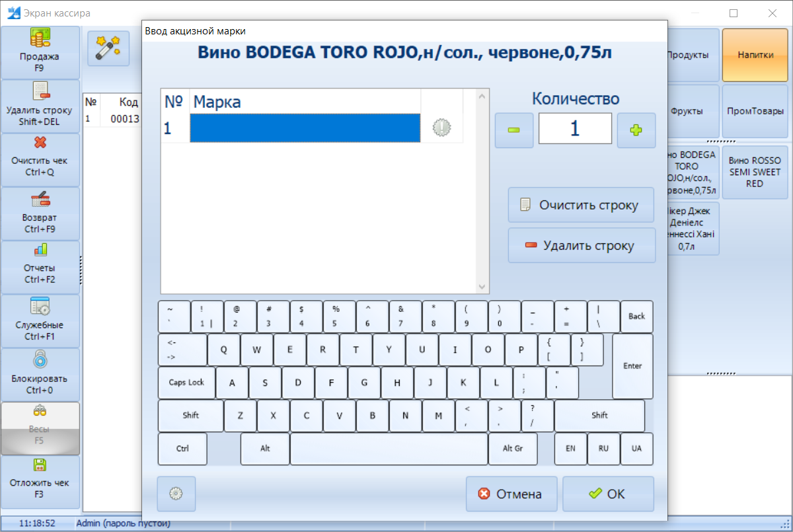Click Admin (пароль пустой) status text
Image resolution: width=793 pixels, height=532 pixels.
pos(123,523)
